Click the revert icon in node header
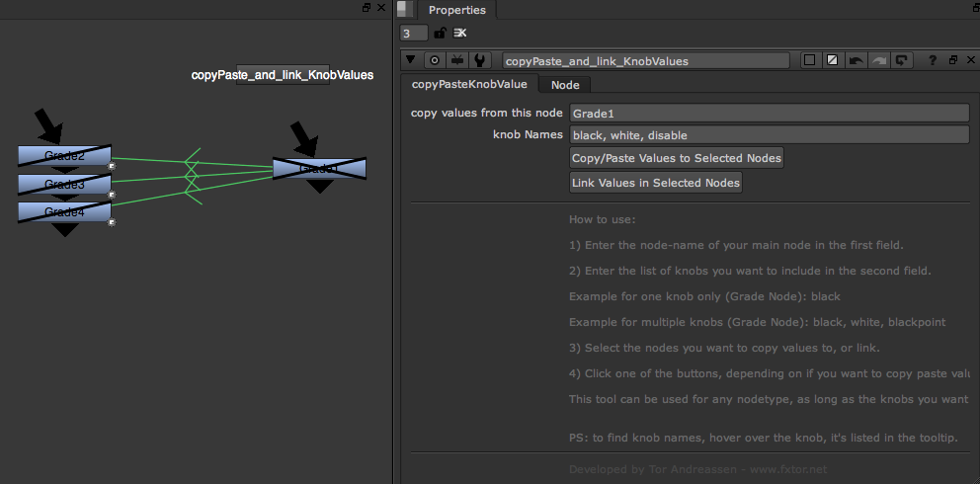The width and height of the screenshot is (980, 484). coord(901,60)
